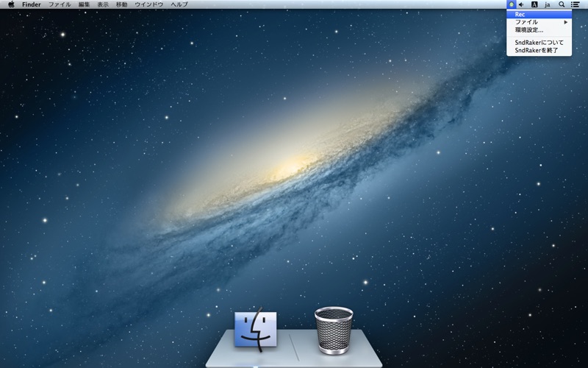Click the ja input language indicator
Viewport: 588px width, 368px height.
click(548, 4)
